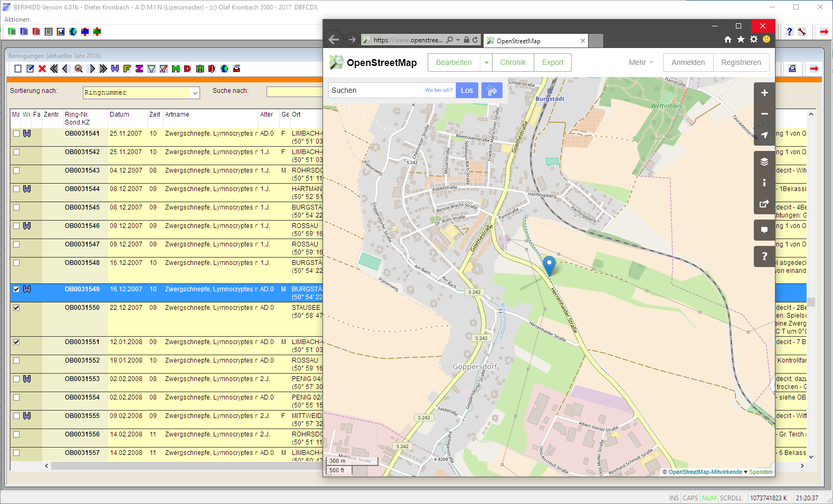Open the Sortierung nach Ringnummer dropdown
This screenshot has height=504, width=833.
click(195, 93)
